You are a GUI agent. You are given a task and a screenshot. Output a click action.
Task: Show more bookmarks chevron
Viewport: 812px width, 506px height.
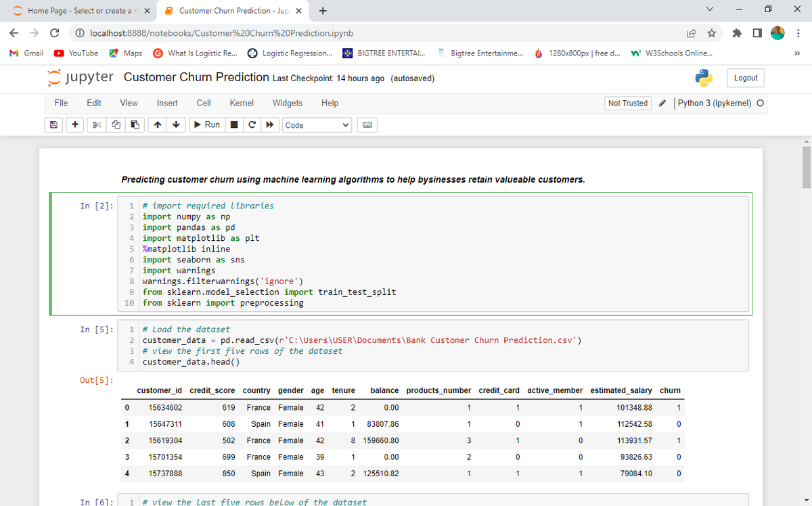click(797, 53)
